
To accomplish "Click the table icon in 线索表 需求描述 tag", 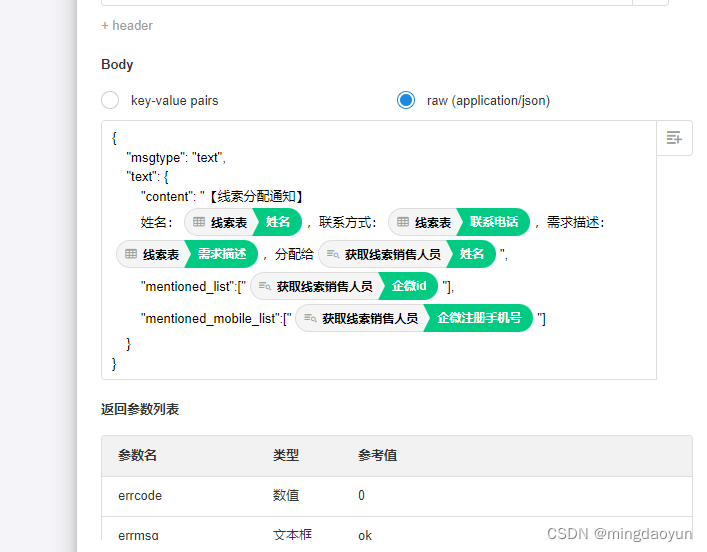I will [x=131, y=254].
